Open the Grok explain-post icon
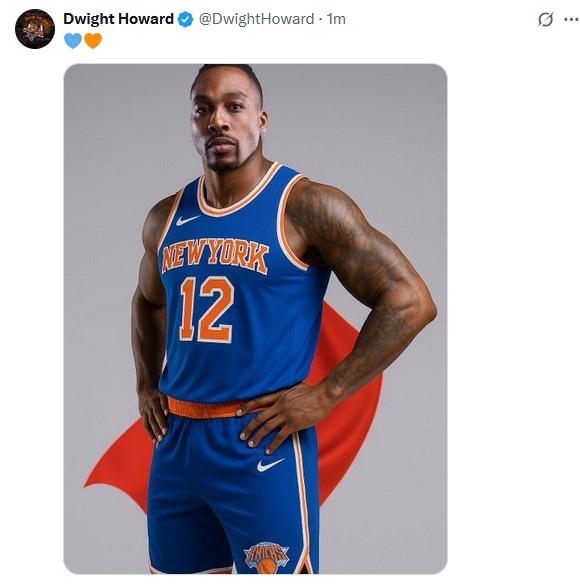 545,19
